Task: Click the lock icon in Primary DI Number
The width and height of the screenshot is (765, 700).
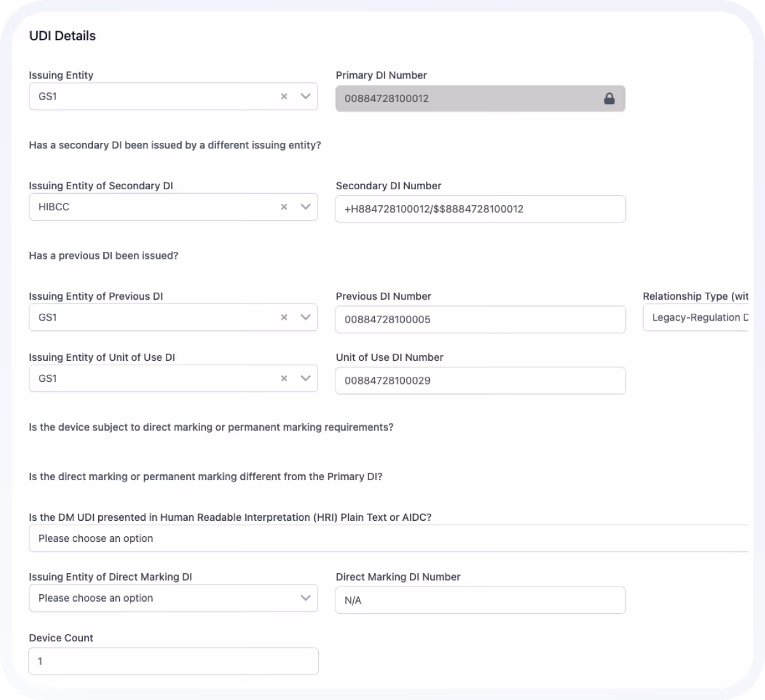Action: click(x=609, y=98)
